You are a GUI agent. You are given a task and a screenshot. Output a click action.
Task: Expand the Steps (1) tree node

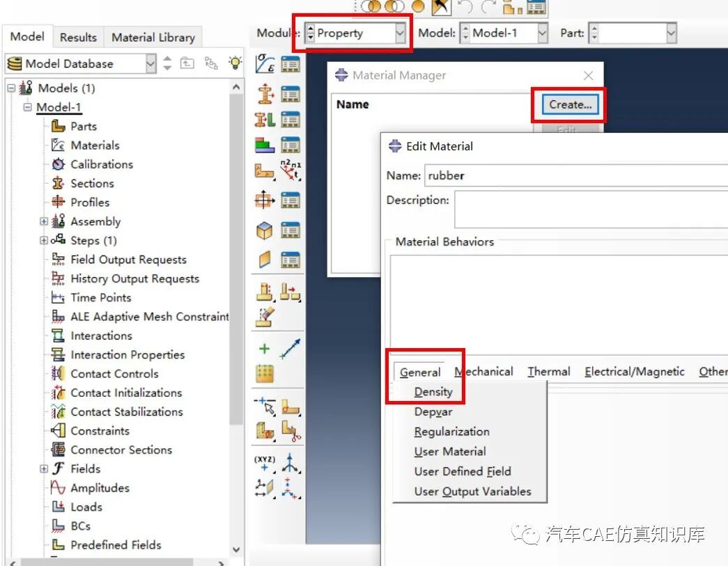click(44, 240)
